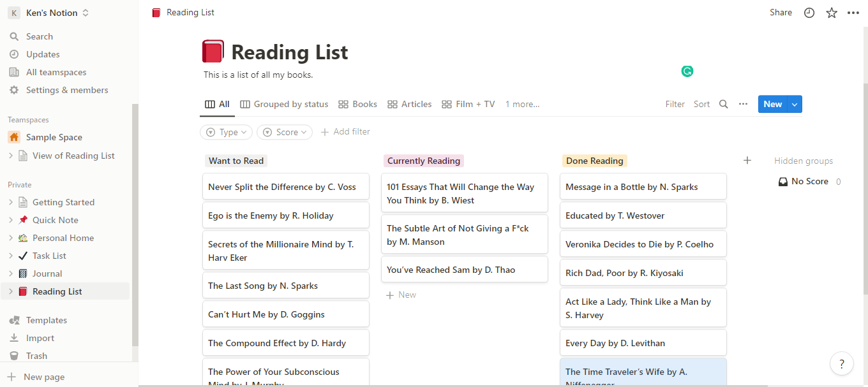Open the Score filter dropdown

[285, 132]
